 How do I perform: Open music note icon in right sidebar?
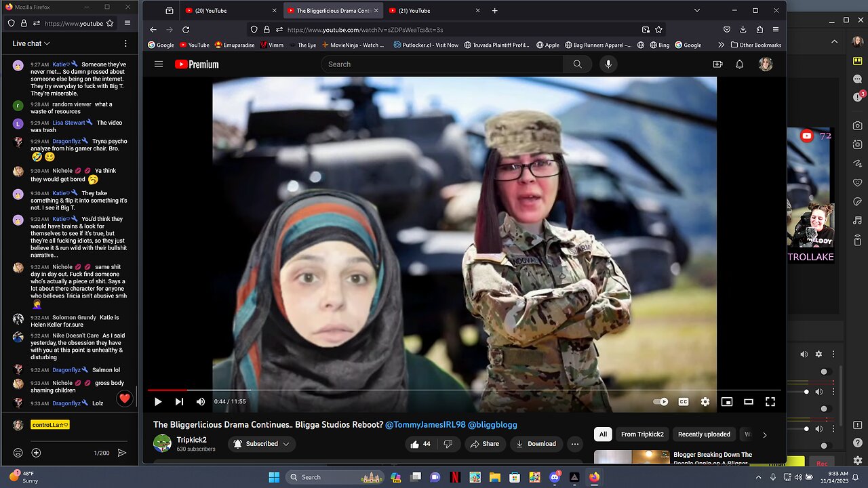click(x=858, y=221)
